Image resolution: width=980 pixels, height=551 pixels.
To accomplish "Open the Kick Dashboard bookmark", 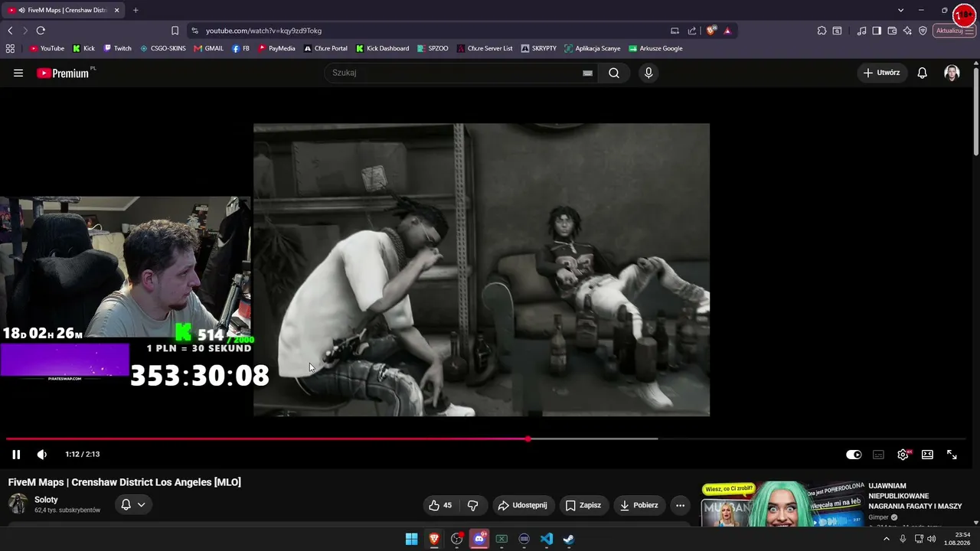I will (x=383, y=48).
